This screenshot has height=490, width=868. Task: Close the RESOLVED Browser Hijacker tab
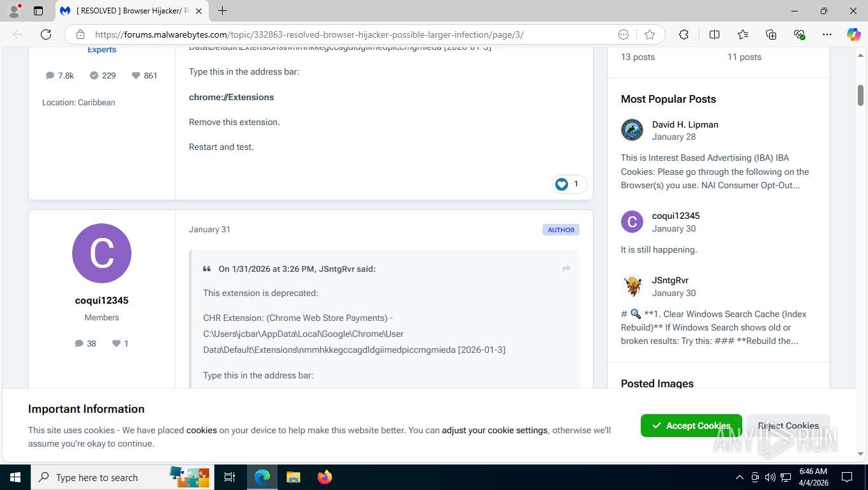tap(198, 11)
